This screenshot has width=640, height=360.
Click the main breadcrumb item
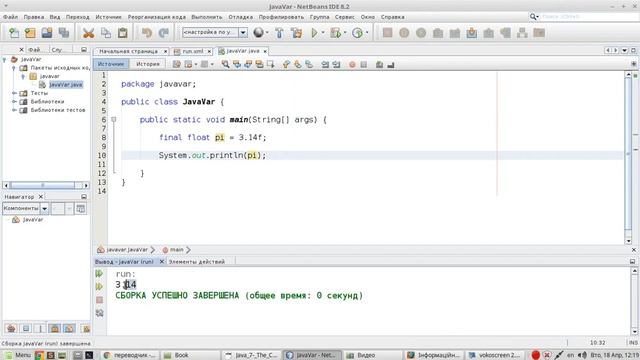[x=176, y=249]
